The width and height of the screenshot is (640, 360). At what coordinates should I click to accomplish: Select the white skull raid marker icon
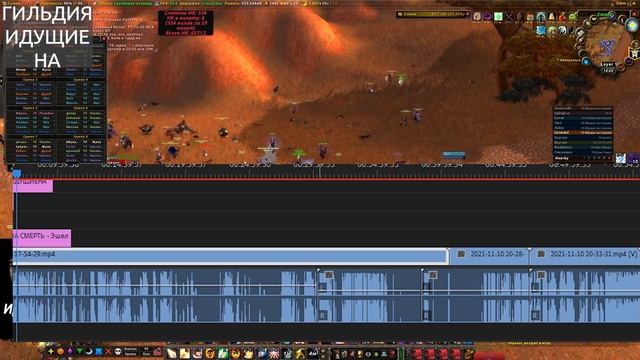pos(118,351)
